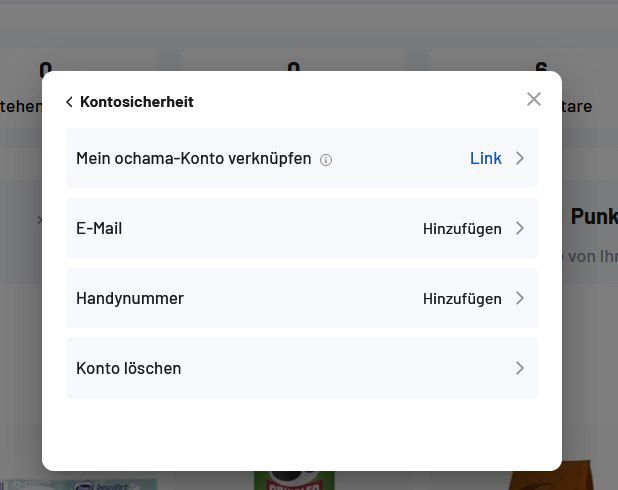Select the Handynummer row label
Image resolution: width=618 pixels, height=490 pixels.
[x=130, y=298]
